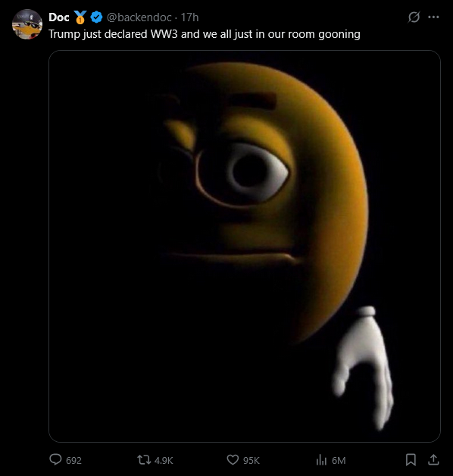Click the 6M views count

(x=339, y=461)
